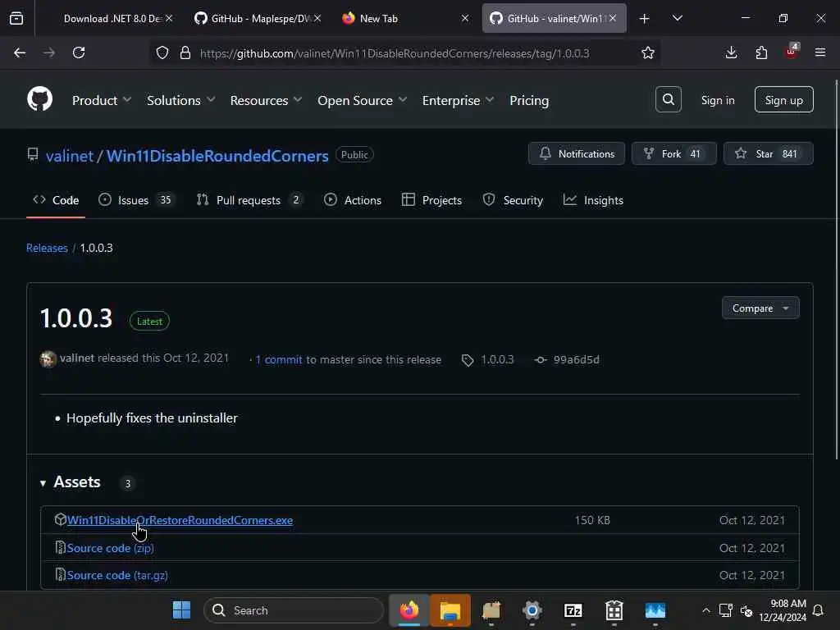Expand the Open Source menu
The image size is (840, 630).
coord(362,100)
